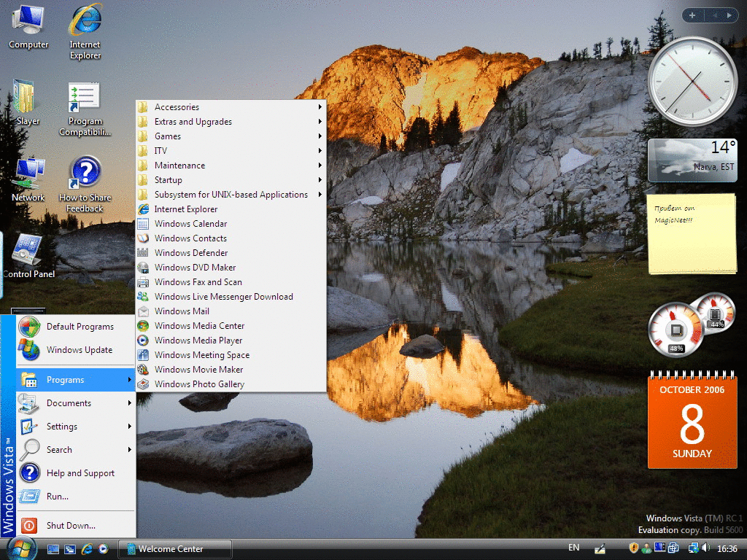Click the Windows Mail envelope icon
Image resolution: width=747 pixels, height=560 pixels.
pos(142,311)
